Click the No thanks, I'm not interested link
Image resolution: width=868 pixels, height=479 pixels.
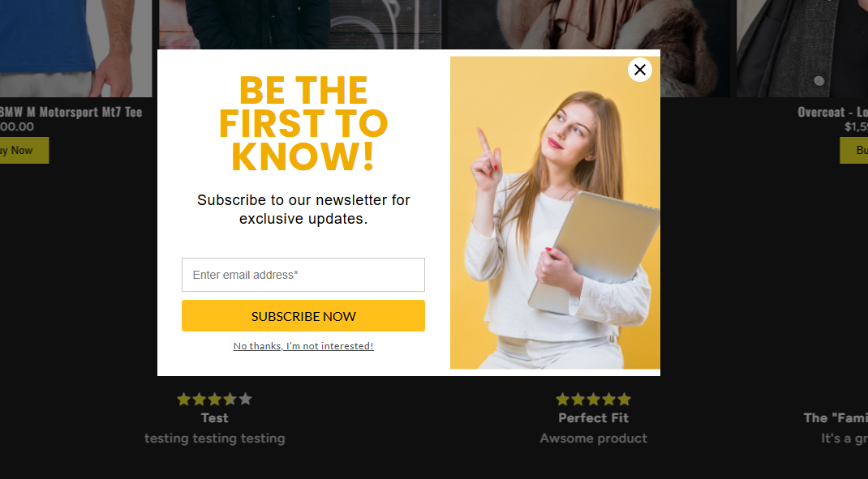point(303,346)
